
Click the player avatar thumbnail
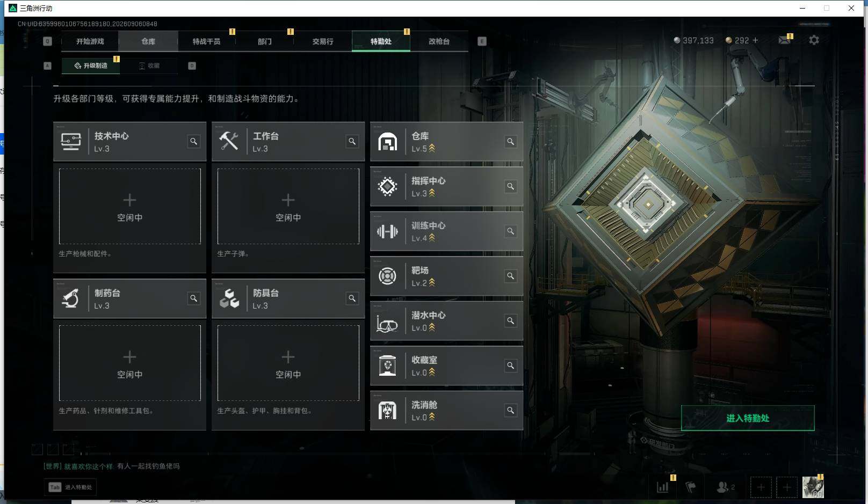(813, 487)
